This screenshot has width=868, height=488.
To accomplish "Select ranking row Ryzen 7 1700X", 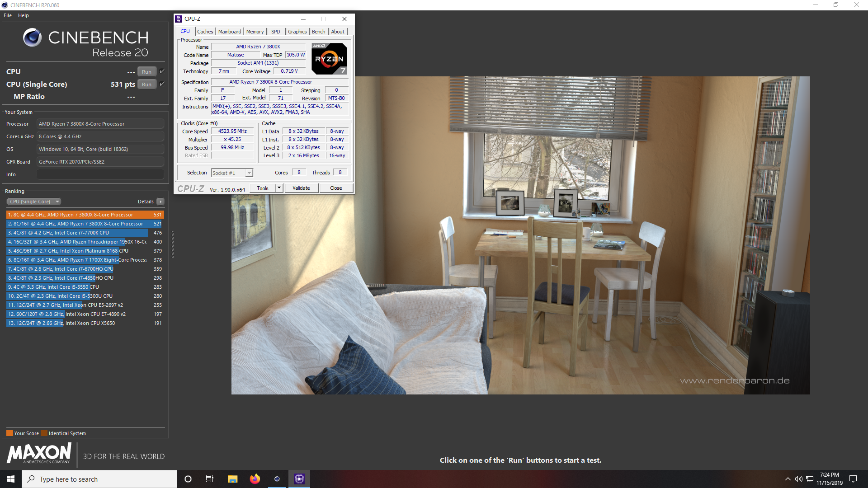I will point(85,260).
